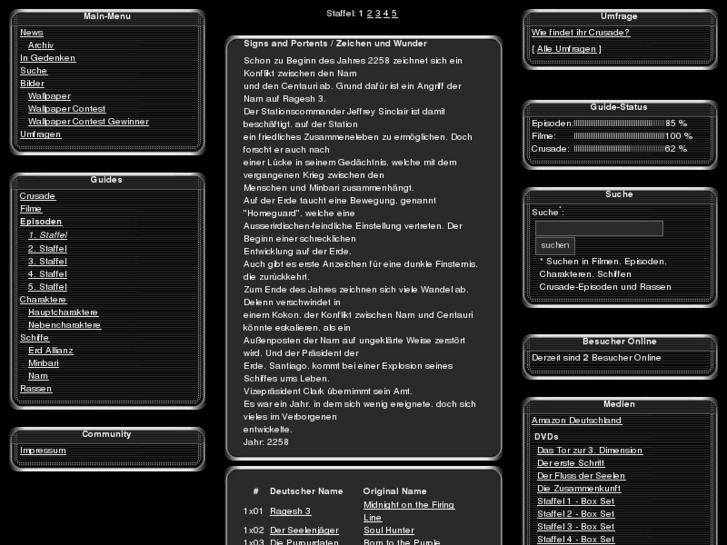Click the Episoden progress bar
The image size is (727, 545).
pyautogui.click(x=619, y=123)
